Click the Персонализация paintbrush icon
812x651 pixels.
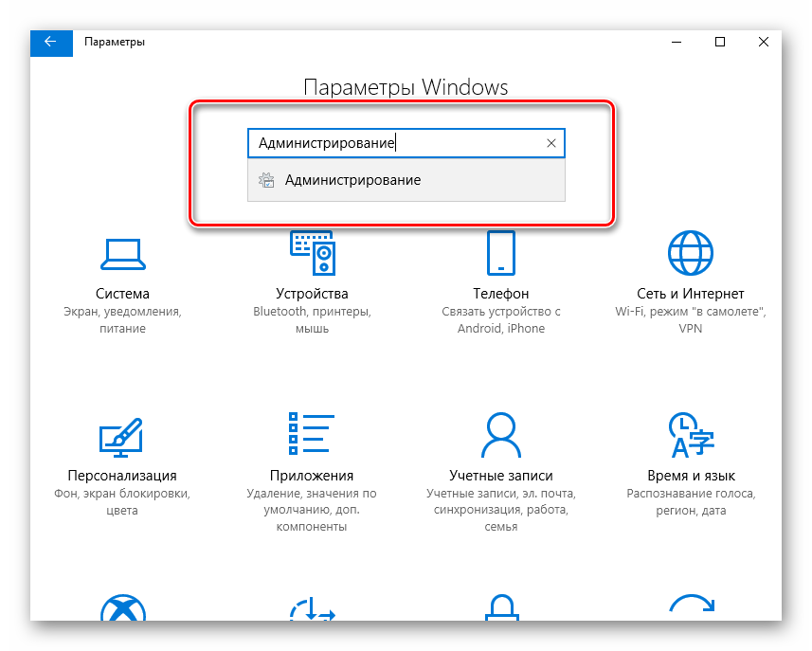click(122, 435)
